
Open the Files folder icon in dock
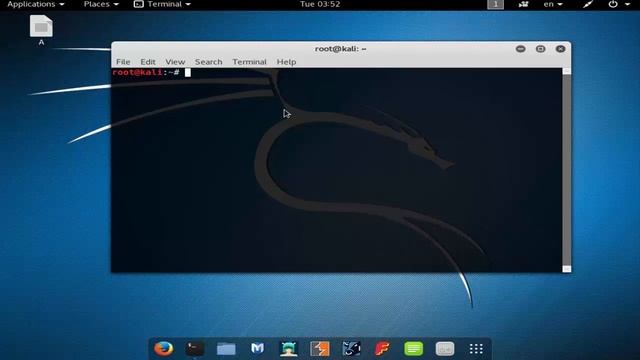coord(226,349)
